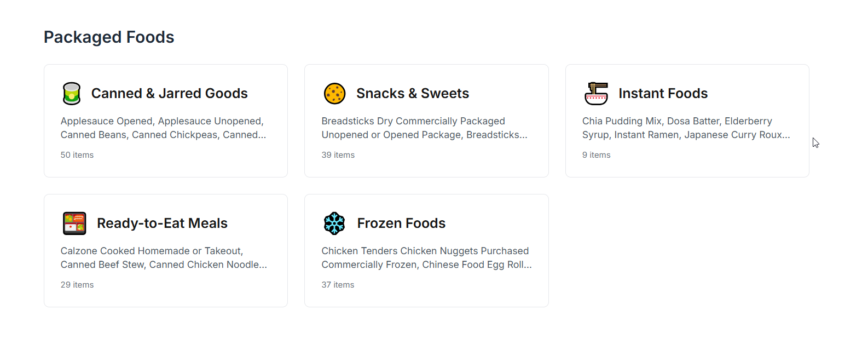The width and height of the screenshot is (868, 338).
Task: Click the cookie icon for Snacks & Sweets
Action: click(334, 94)
